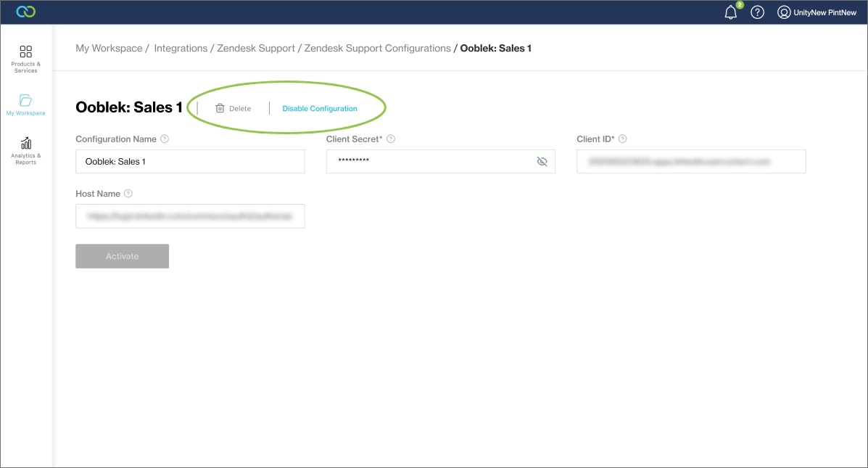Click the Integrations breadcrumb
Viewport: 868px width, 468px height.
[x=181, y=48]
